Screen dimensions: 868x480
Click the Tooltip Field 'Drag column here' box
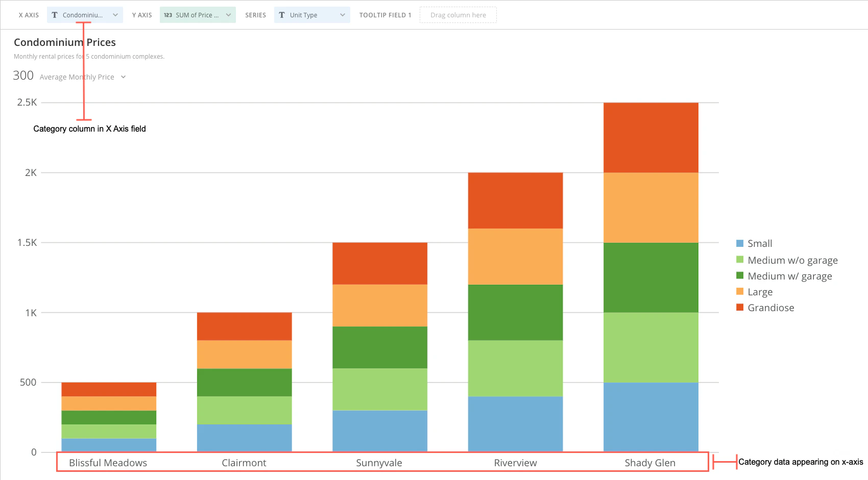[458, 15]
